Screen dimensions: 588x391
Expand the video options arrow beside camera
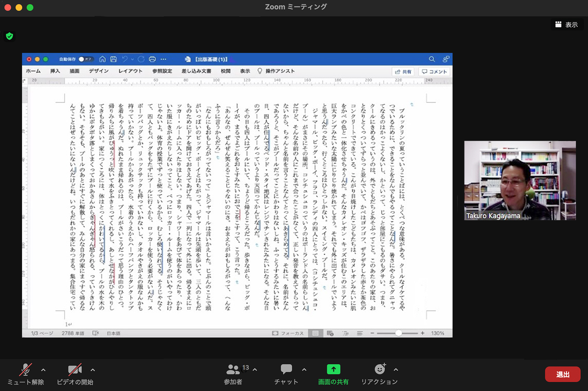(x=93, y=370)
